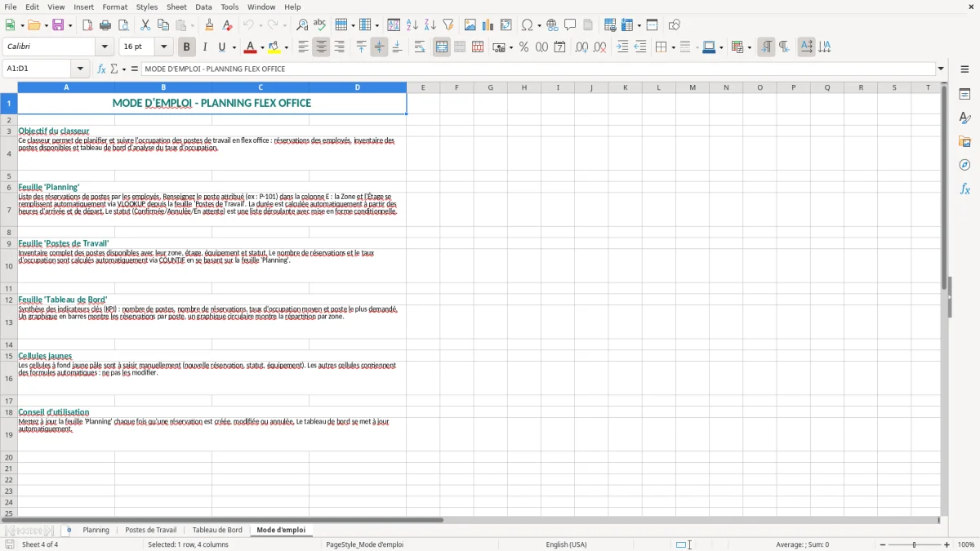
Task: Cut the selected cells
Action: tap(145, 25)
